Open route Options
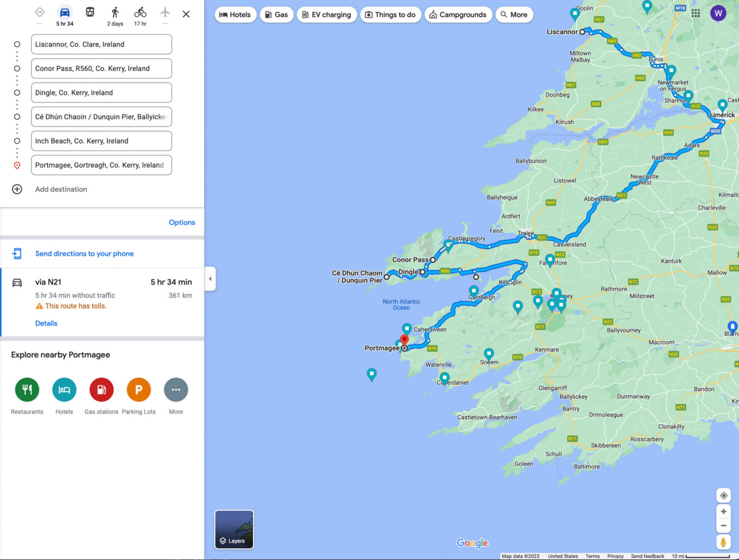This screenshot has height=560, width=739. [x=181, y=222]
